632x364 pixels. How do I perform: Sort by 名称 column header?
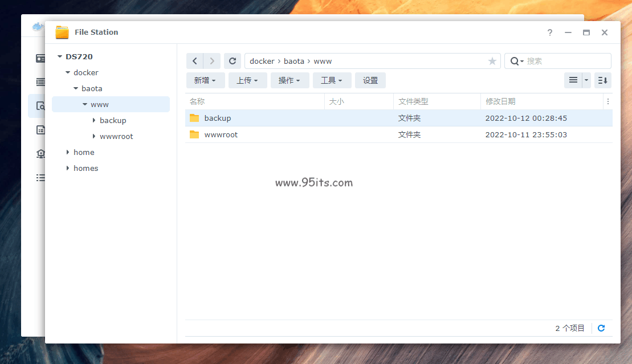coord(197,101)
